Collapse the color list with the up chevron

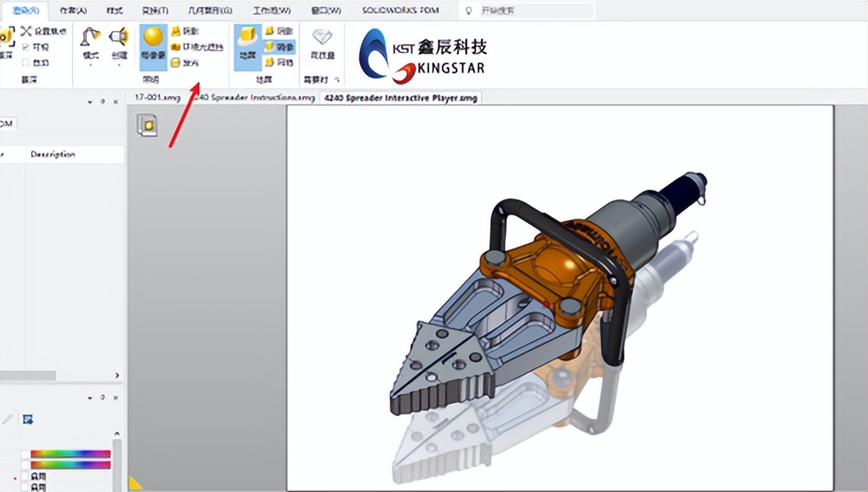[118, 433]
